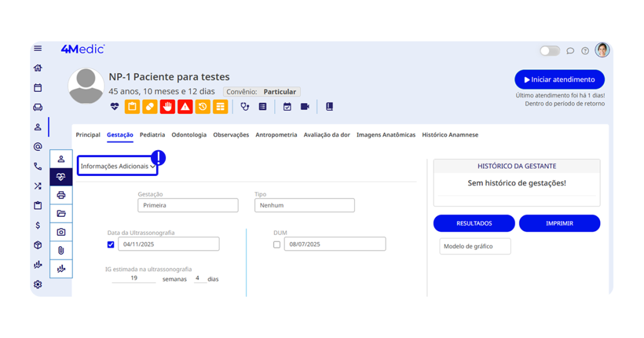Open the Tipo dropdown showing Nenhum

[304, 205]
